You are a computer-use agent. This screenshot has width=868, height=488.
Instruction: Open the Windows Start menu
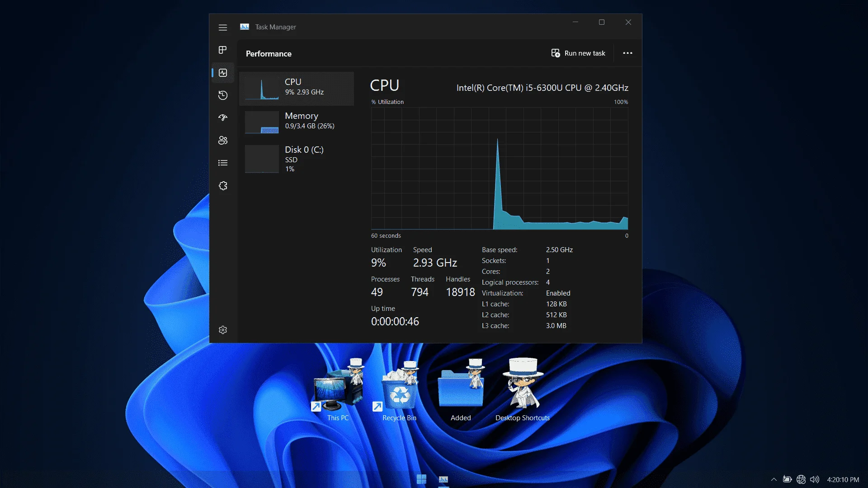pyautogui.click(x=421, y=479)
